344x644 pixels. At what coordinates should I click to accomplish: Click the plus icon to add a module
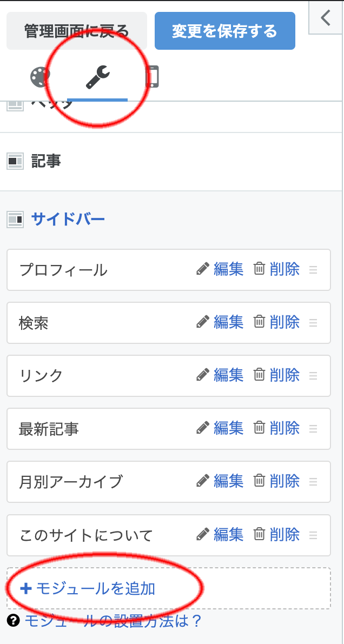coord(25,589)
